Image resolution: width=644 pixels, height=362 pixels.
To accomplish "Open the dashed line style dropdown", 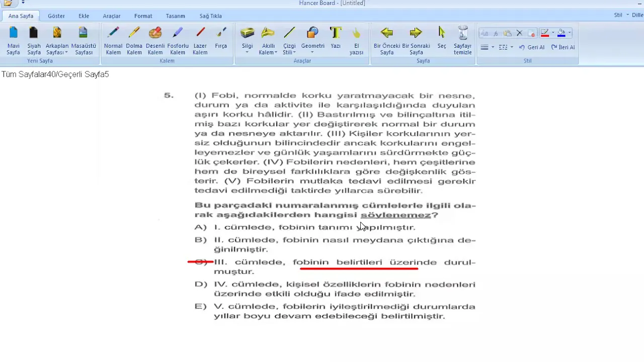I will [506, 47].
